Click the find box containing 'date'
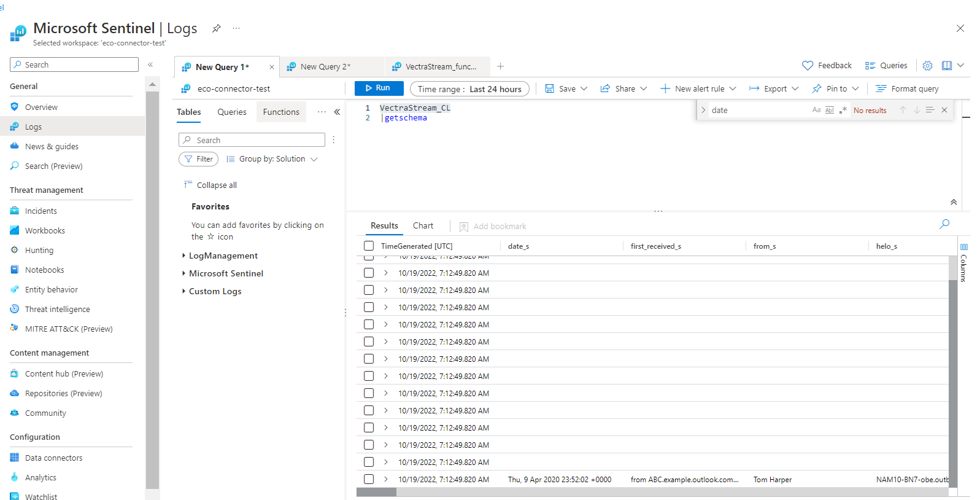The image size is (980, 500). tap(760, 111)
